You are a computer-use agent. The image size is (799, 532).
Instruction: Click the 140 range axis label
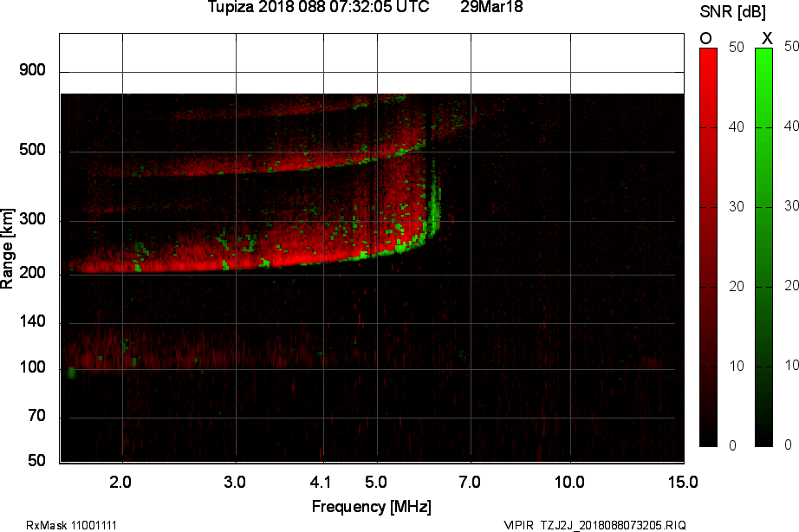32,321
